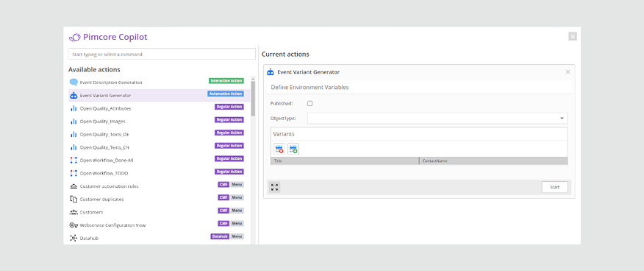
Task: Click the Open Quality_Texts_DE chart icon
Action: [74, 135]
